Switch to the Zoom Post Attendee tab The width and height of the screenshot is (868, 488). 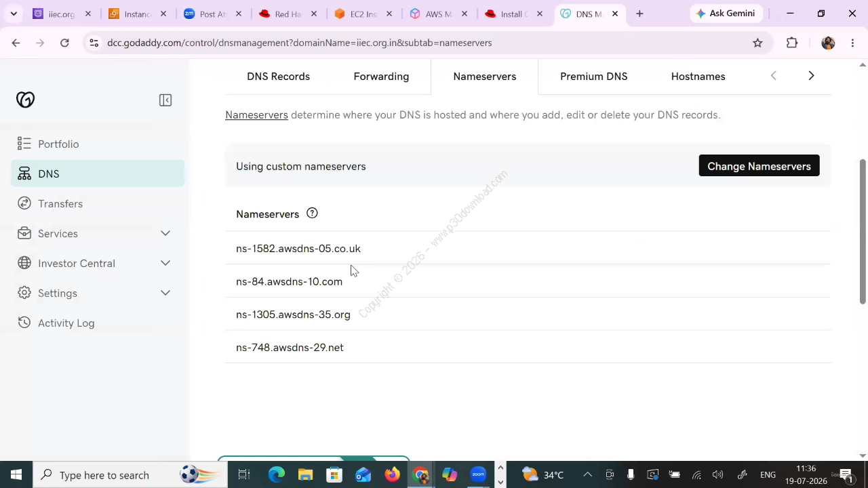tap(212, 14)
